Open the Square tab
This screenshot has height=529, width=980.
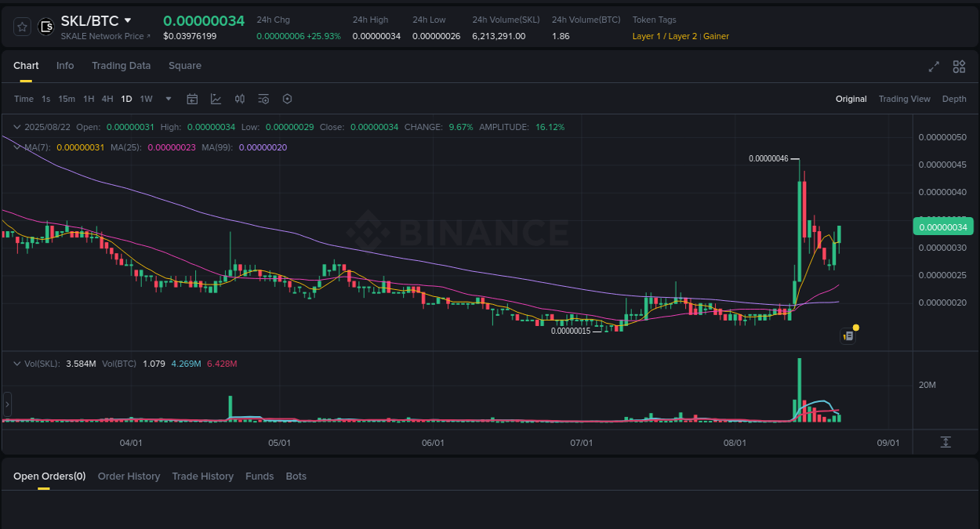pos(185,66)
